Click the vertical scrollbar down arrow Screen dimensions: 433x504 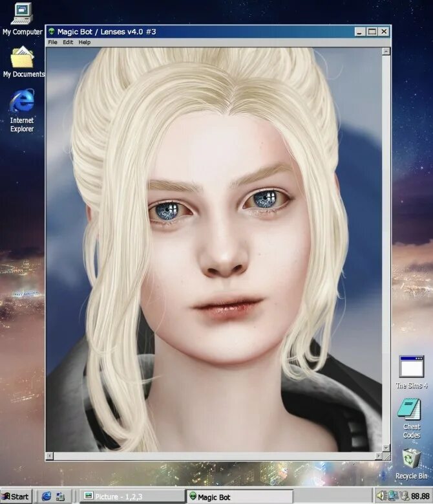386,448
